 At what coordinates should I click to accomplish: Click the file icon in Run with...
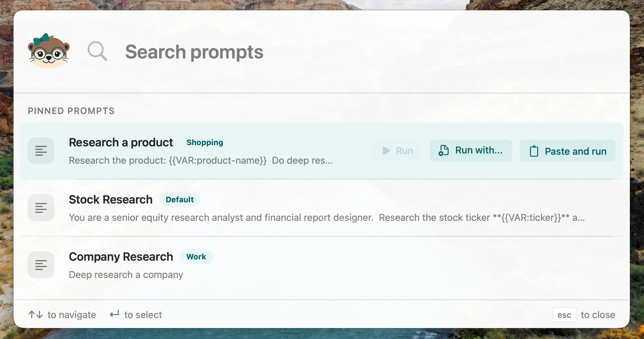[444, 150]
